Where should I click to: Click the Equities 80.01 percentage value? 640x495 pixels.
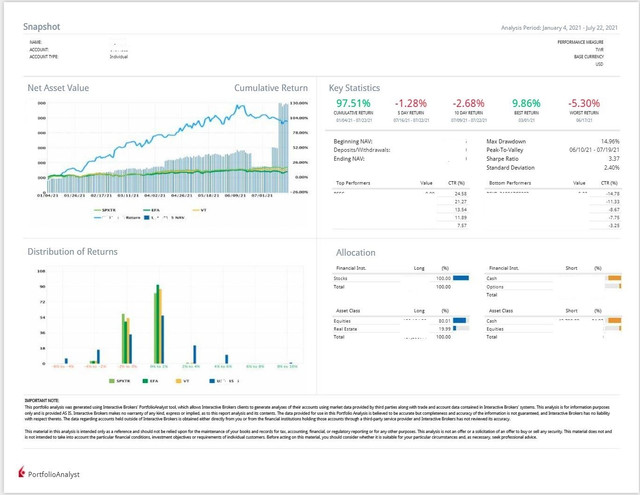tap(444, 321)
